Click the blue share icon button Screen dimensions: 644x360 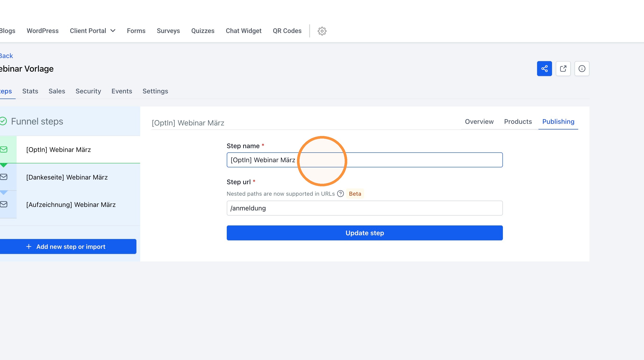(544, 69)
